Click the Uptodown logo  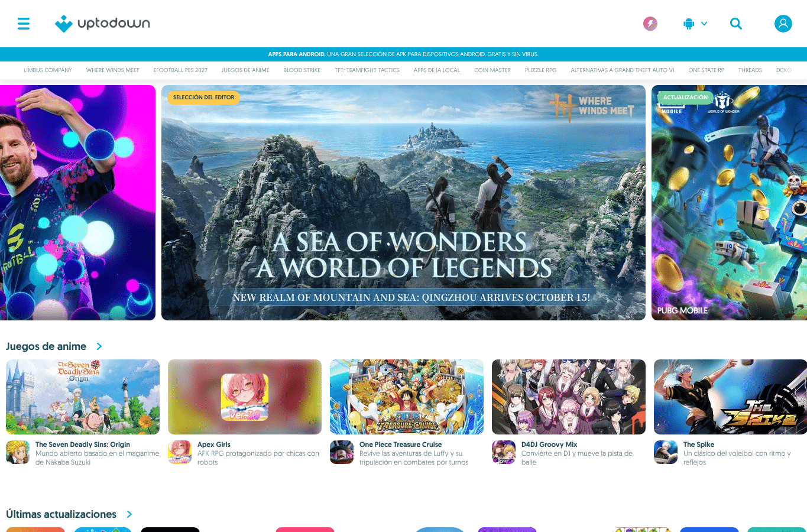click(x=102, y=24)
